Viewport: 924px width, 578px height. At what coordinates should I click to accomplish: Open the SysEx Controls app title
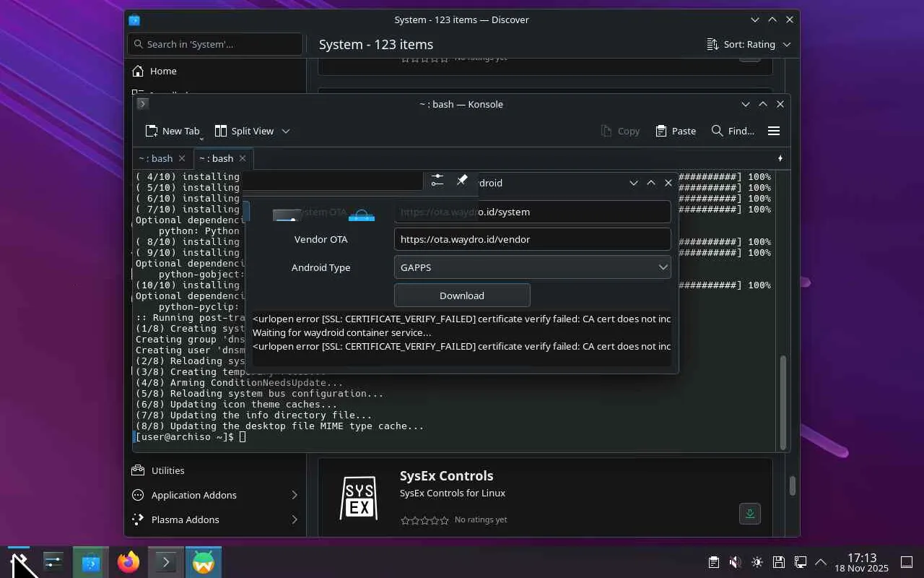pyautogui.click(x=446, y=476)
